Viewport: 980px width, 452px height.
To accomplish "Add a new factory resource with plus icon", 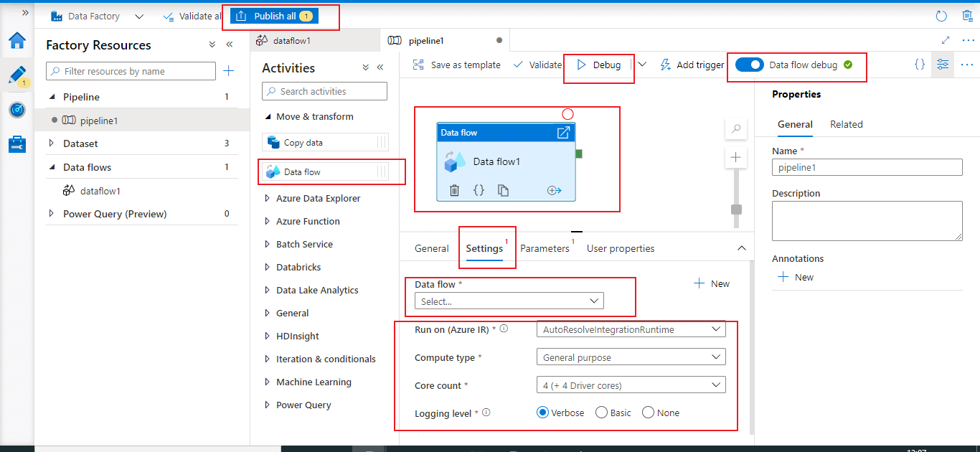I will (228, 71).
